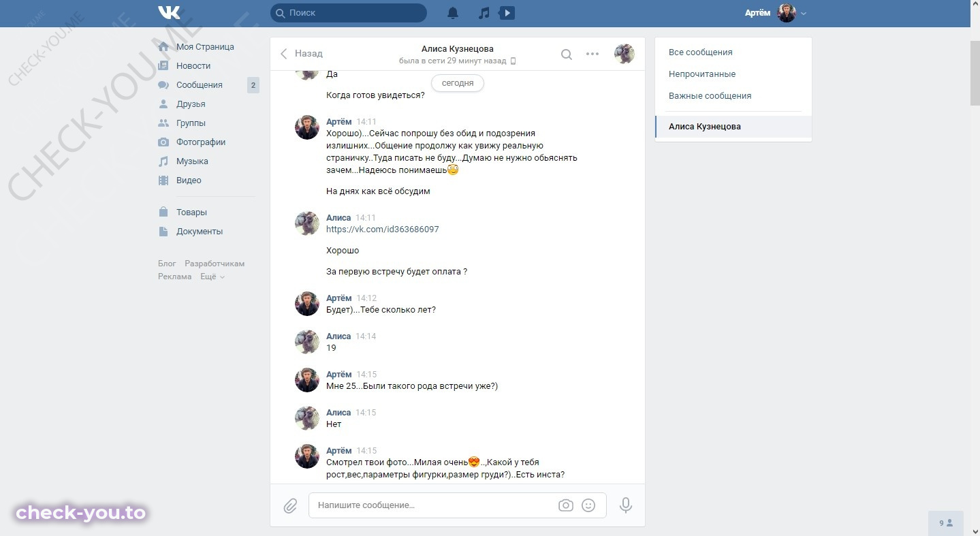Record a voice message with microphone icon
Viewport: 980px width, 536px height.
[x=626, y=505]
